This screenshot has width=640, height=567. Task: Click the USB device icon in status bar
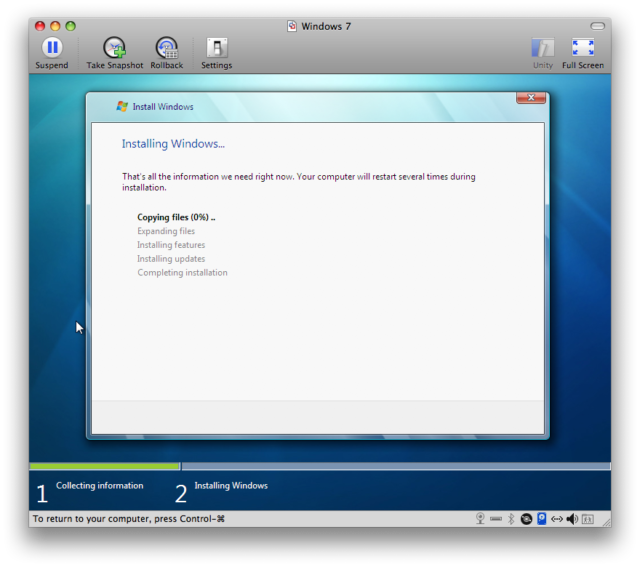point(496,519)
